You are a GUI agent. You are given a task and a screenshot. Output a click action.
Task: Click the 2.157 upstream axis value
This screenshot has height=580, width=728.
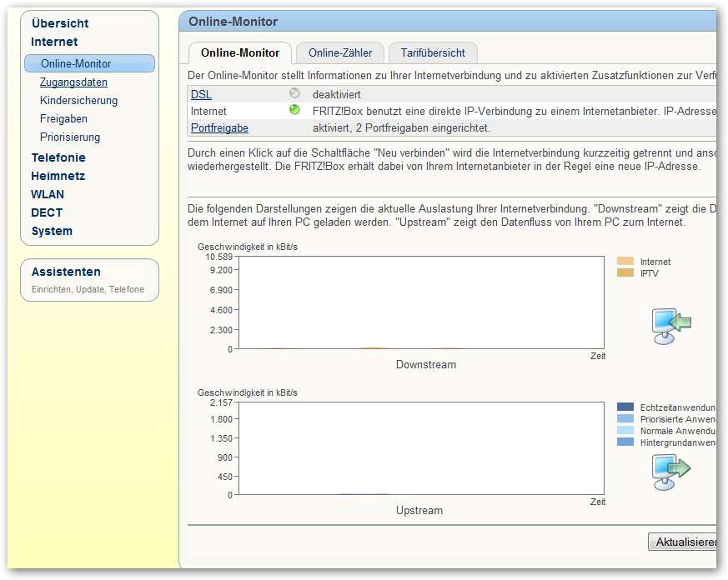(x=221, y=402)
